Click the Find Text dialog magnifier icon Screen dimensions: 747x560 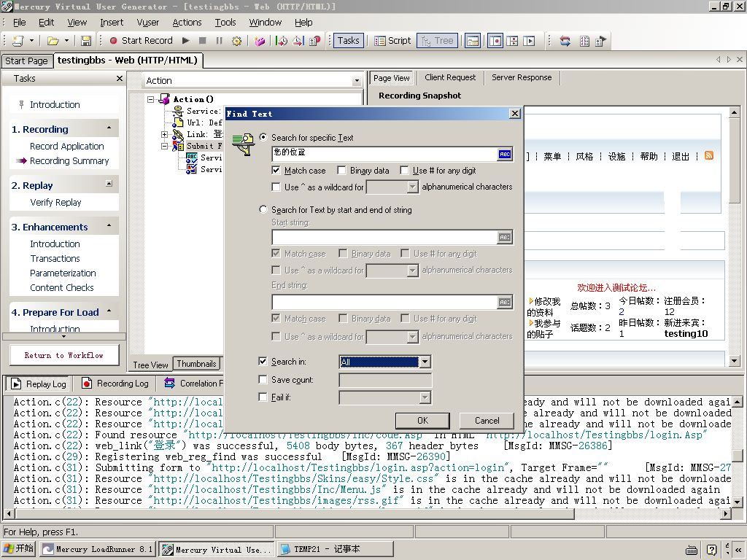click(243, 144)
